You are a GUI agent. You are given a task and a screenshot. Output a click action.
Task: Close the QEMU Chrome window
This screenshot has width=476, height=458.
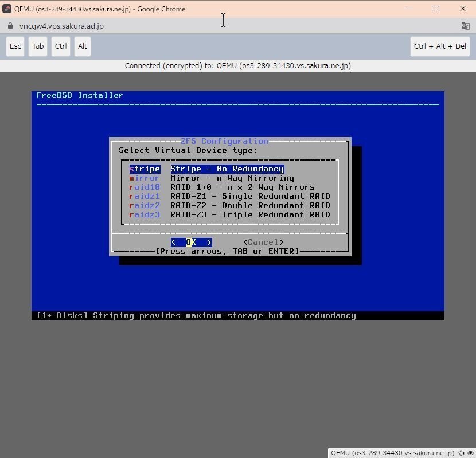click(x=463, y=9)
